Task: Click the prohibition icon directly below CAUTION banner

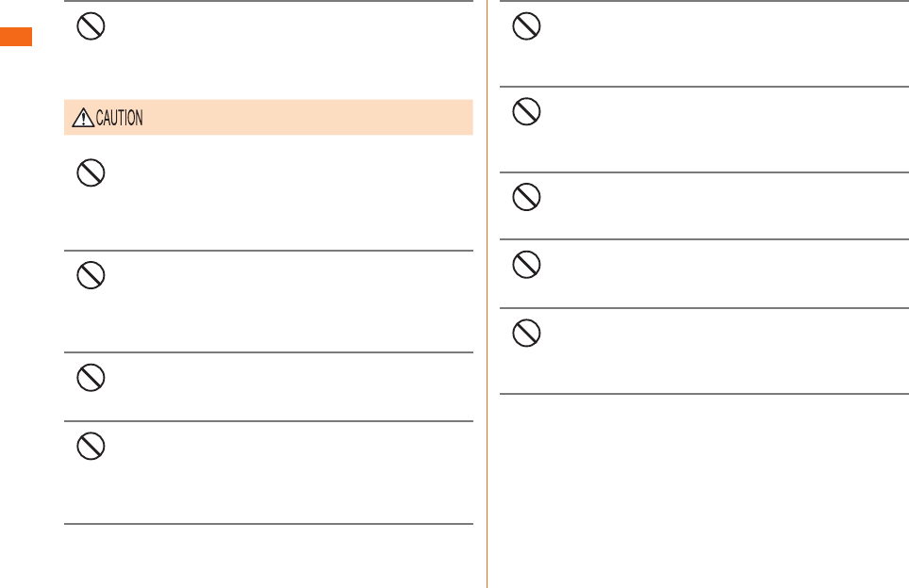Action: click(91, 173)
